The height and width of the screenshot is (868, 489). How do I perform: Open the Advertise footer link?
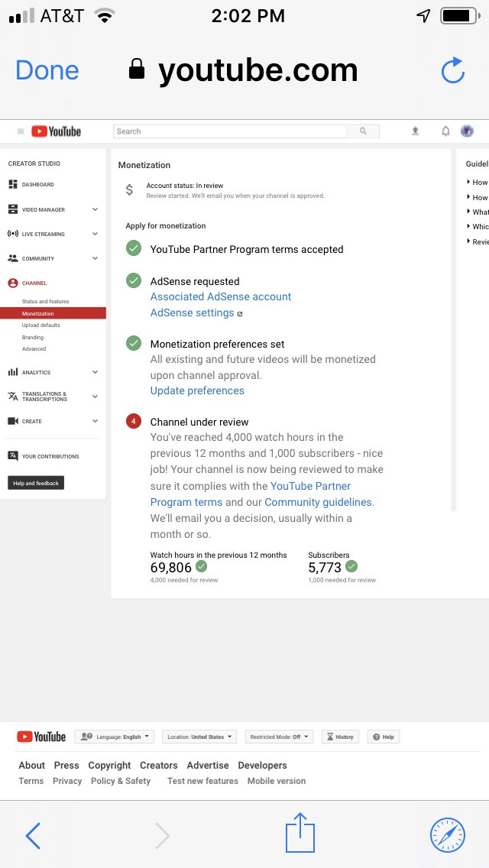[x=208, y=765]
